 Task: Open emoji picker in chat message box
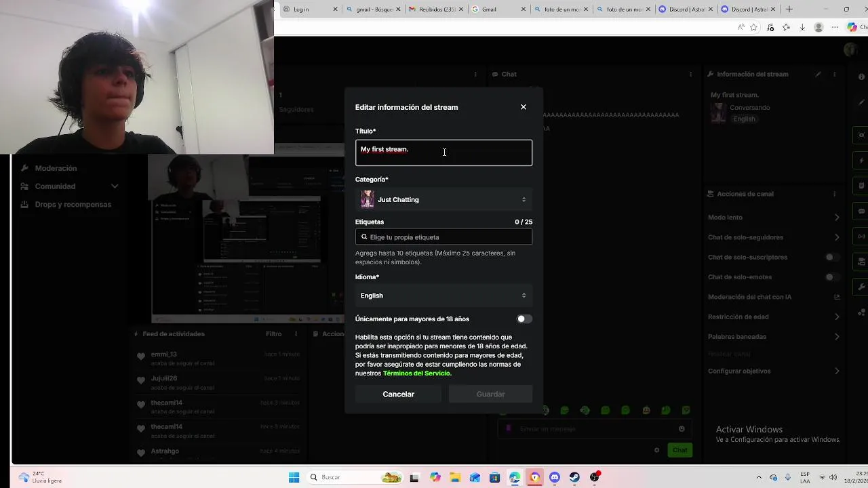682,428
